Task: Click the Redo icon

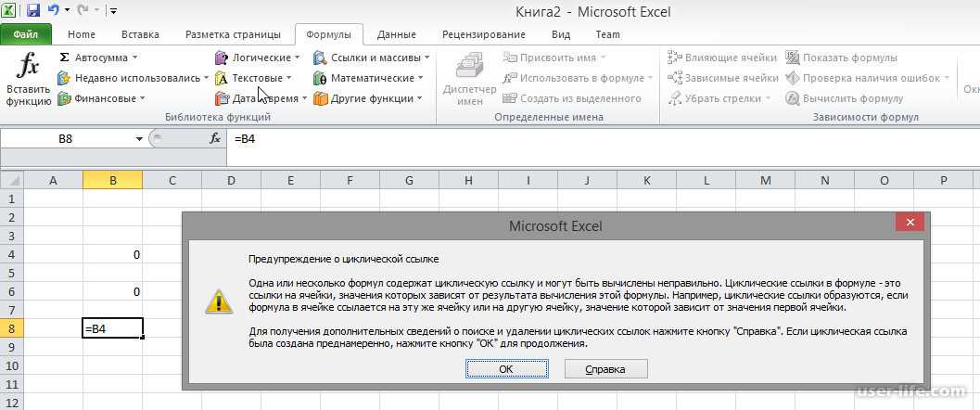Action: coord(83,10)
